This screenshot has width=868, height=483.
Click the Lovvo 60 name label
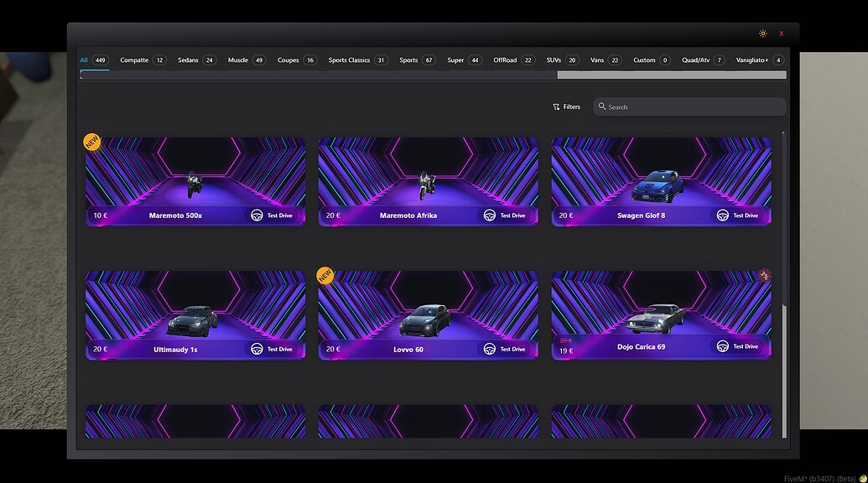pyautogui.click(x=408, y=349)
